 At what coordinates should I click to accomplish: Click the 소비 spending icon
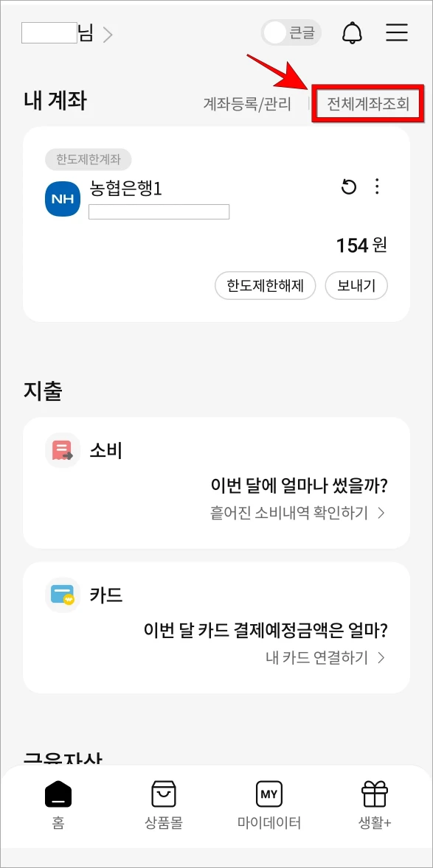click(63, 450)
